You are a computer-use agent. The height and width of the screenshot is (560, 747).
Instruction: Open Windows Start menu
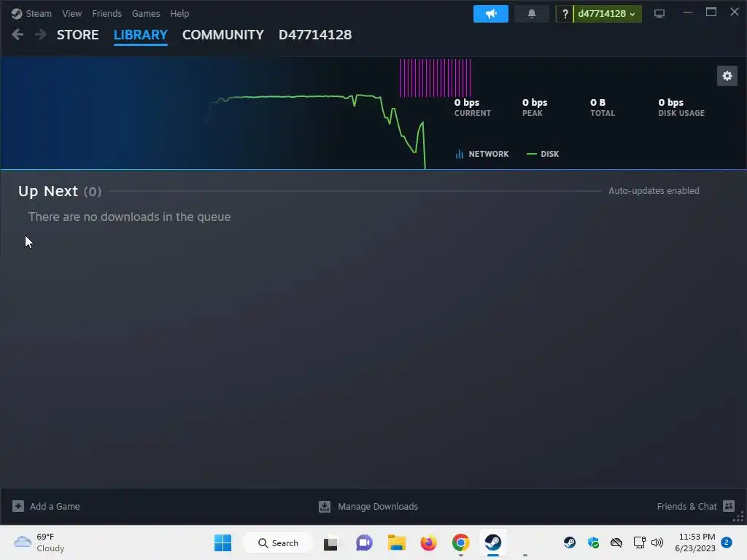point(222,542)
